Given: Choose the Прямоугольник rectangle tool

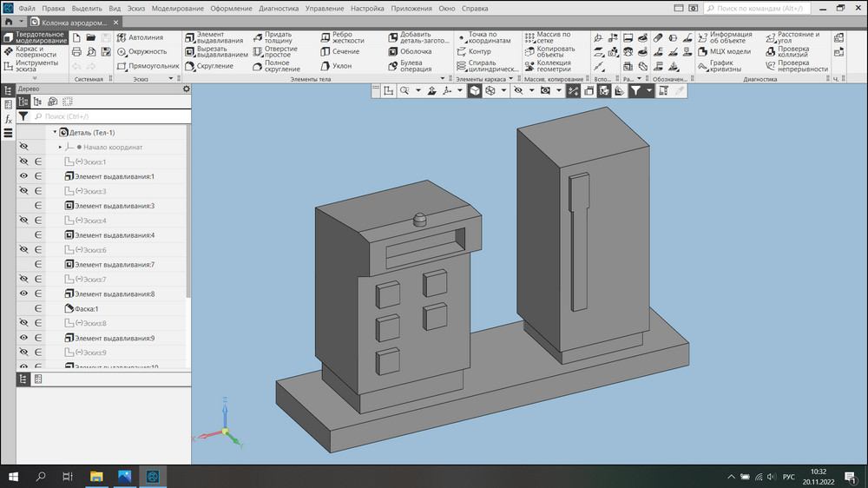Looking at the screenshot, I should [x=148, y=66].
